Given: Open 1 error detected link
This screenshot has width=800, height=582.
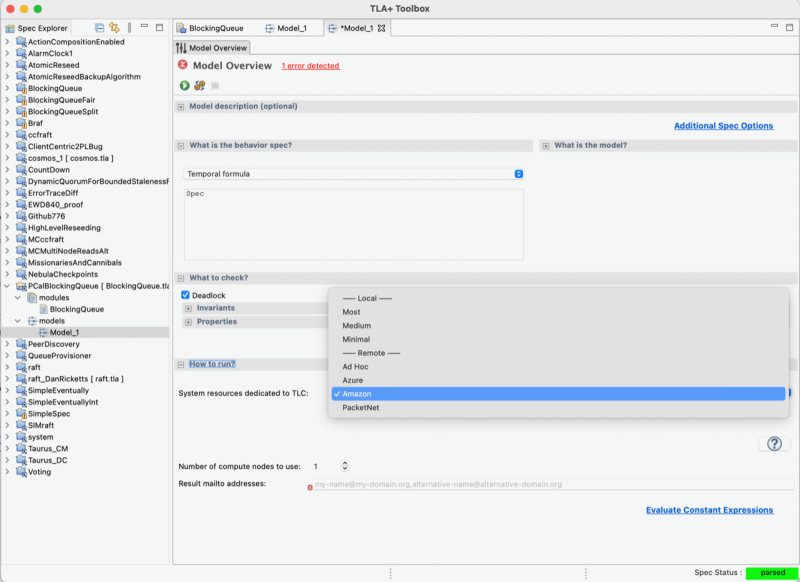Looking at the screenshot, I should (x=310, y=66).
